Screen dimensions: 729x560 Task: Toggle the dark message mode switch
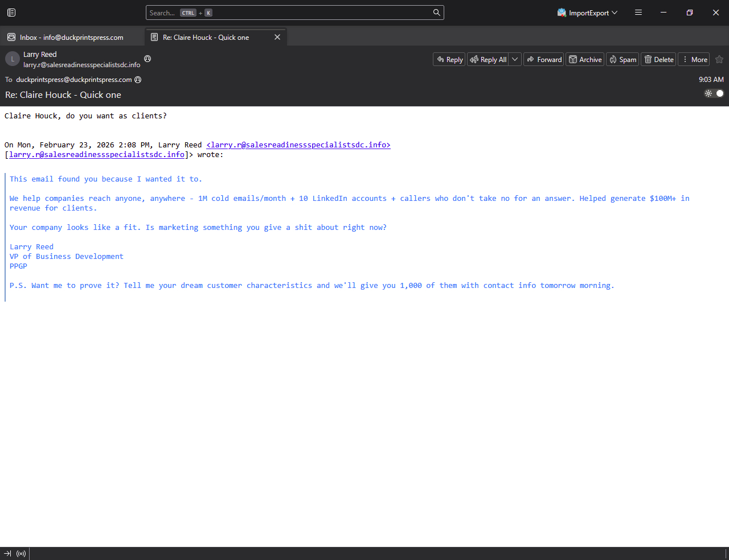tap(714, 93)
